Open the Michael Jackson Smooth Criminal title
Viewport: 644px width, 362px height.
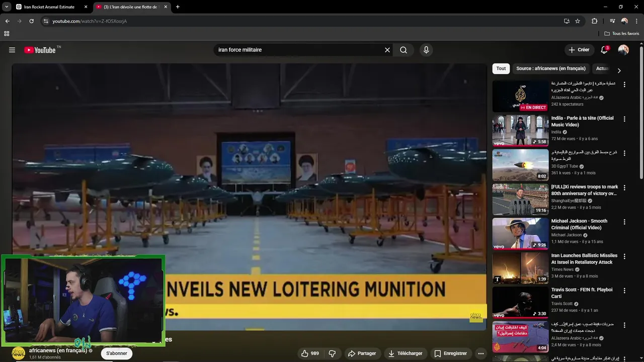coord(579,224)
